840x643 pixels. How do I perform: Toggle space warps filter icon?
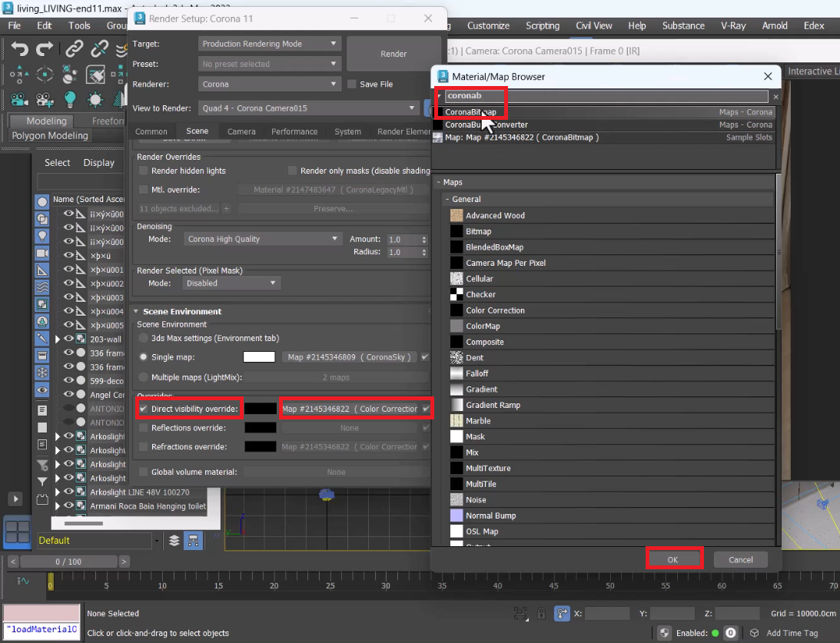(42, 287)
